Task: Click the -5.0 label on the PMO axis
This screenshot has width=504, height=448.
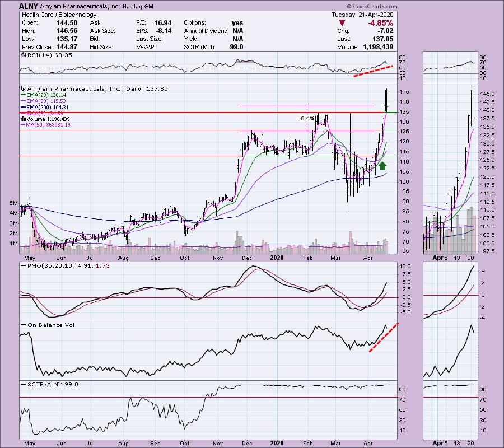Action: click(x=404, y=312)
